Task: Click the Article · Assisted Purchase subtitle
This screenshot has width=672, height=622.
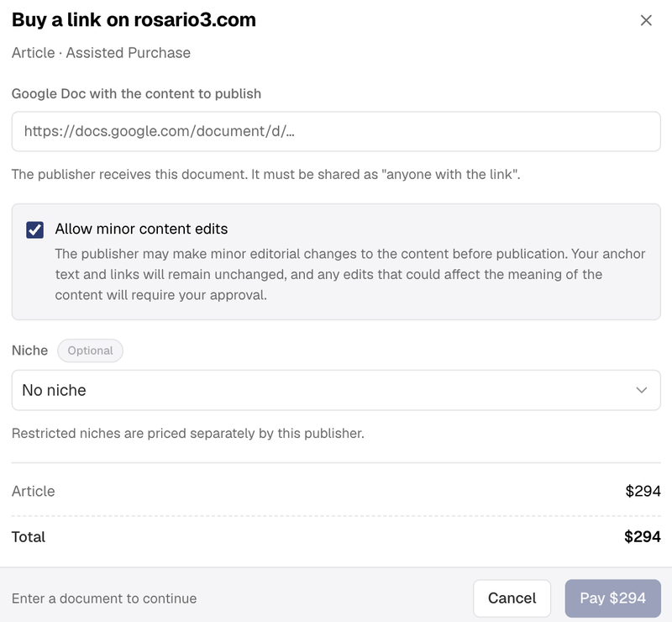Action: pyautogui.click(x=101, y=53)
